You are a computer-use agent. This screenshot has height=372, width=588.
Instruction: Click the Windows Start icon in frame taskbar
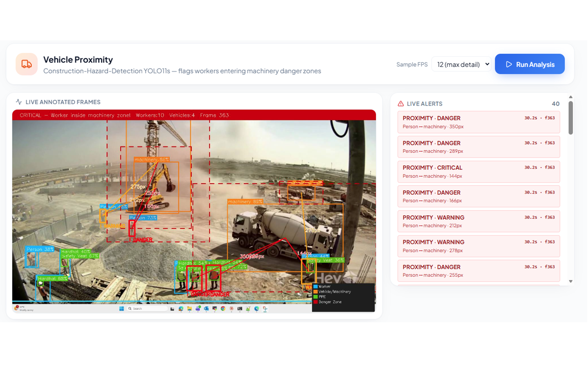coord(122,309)
